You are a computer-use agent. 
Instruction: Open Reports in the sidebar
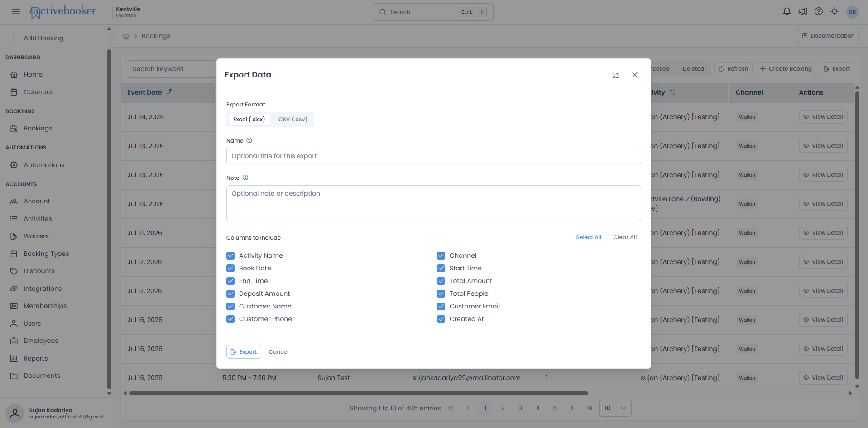pos(36,358)
